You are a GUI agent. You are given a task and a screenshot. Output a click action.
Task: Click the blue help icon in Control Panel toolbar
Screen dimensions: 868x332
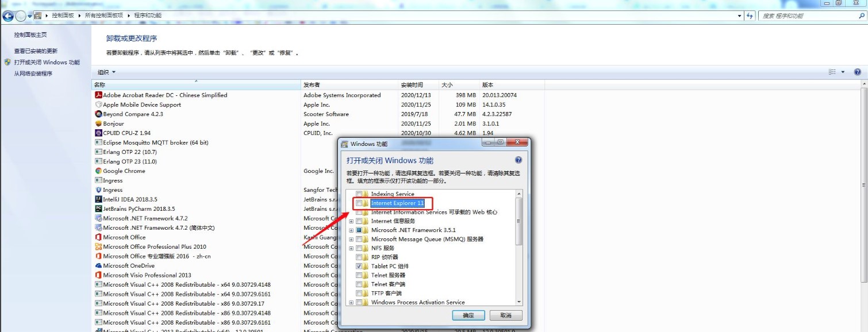pyautogui.click(x=857, y=72)
